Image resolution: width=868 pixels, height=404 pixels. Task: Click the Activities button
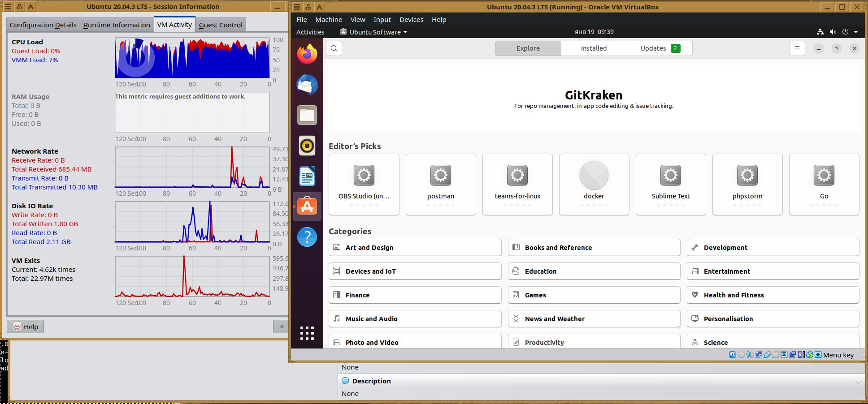[310, 32]
